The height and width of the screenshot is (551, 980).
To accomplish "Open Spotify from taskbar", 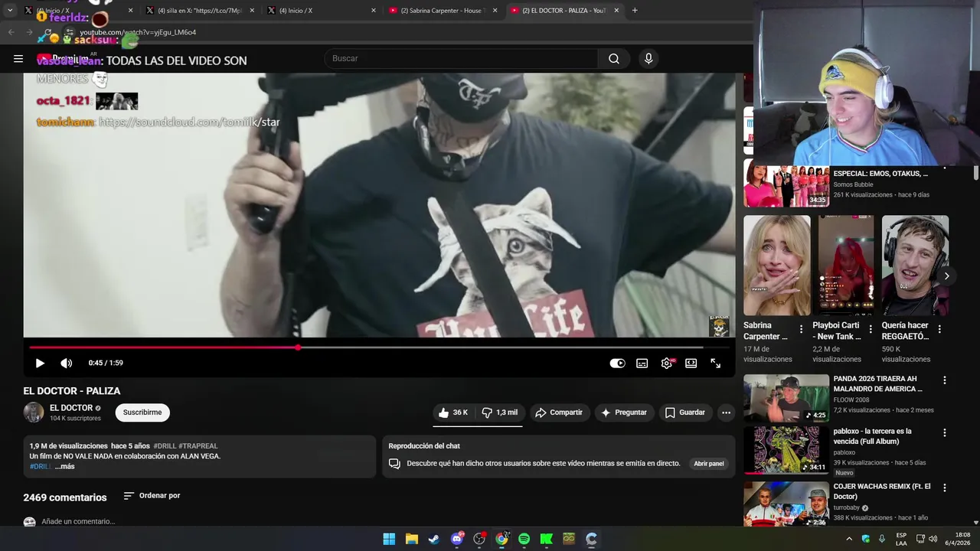I will [x=524, y=540].
